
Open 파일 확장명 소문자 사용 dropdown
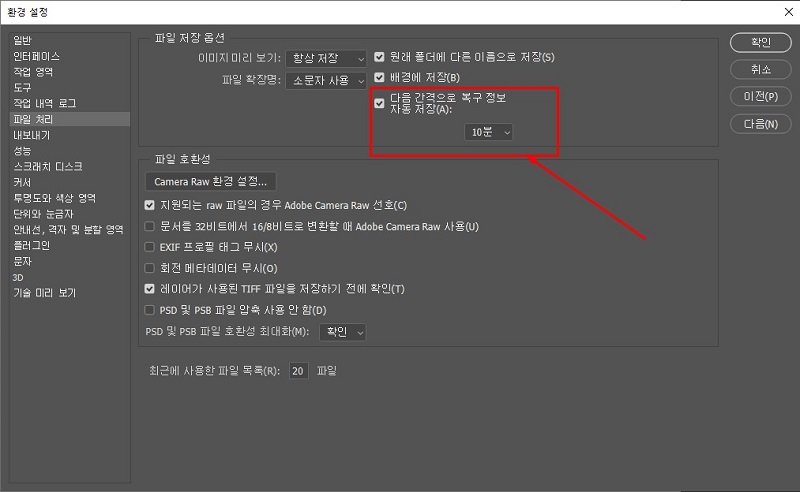click(326, 81)
